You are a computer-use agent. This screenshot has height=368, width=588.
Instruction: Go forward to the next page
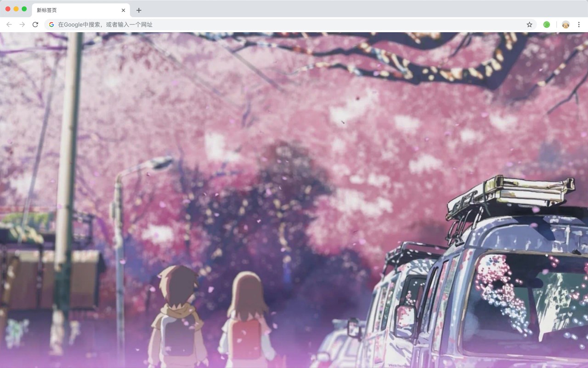(x=22, y=24)
